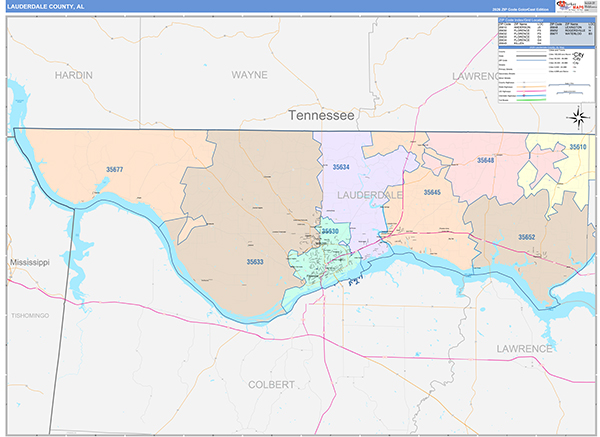
Task: Select ZIP code label 35630
Action: pos(329,231)
